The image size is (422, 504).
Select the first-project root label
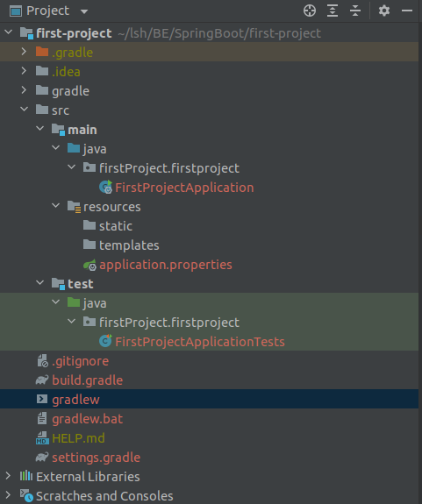coord(74,33)
